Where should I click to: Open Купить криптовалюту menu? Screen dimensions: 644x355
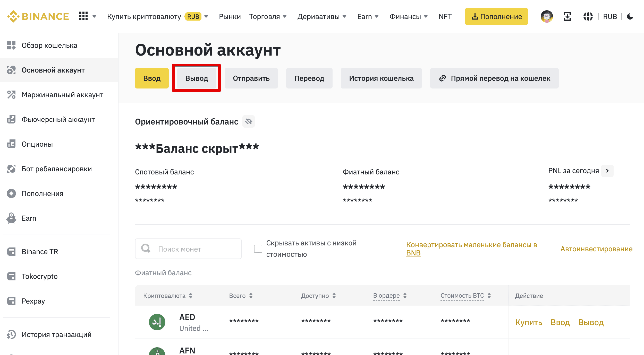tap(144, 16)
